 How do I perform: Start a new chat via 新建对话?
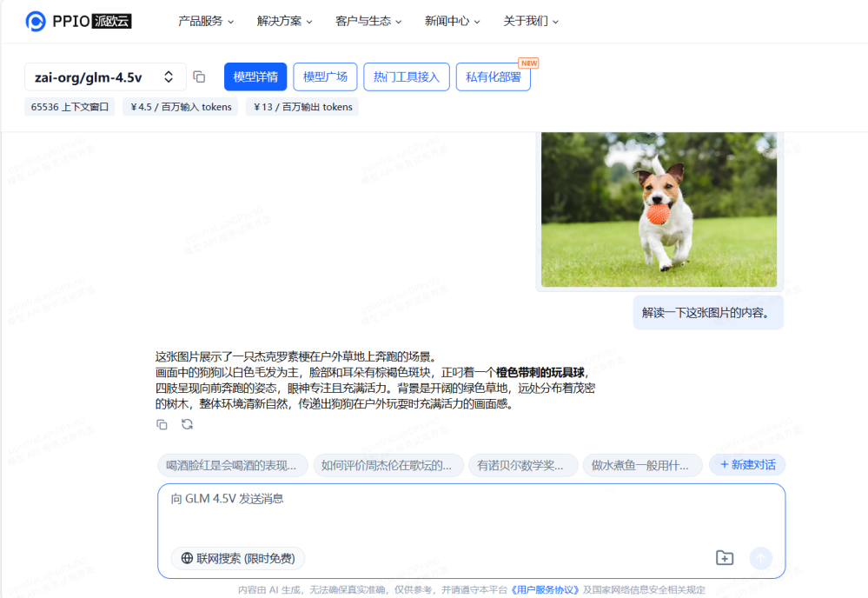[x=746, y=464]
